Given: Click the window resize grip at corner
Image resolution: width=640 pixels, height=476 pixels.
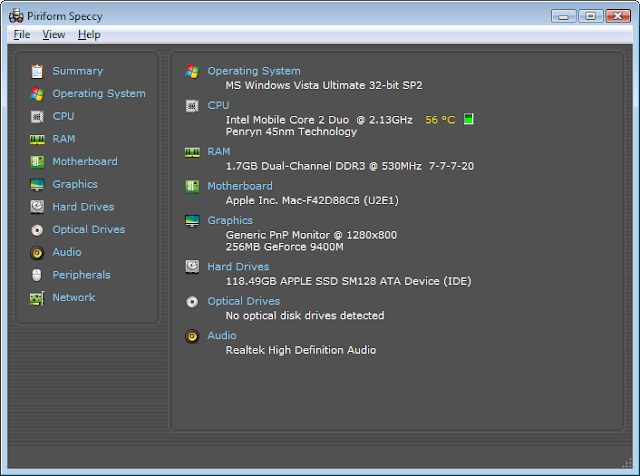Looking at the screenshot, I should click(627, 463).
